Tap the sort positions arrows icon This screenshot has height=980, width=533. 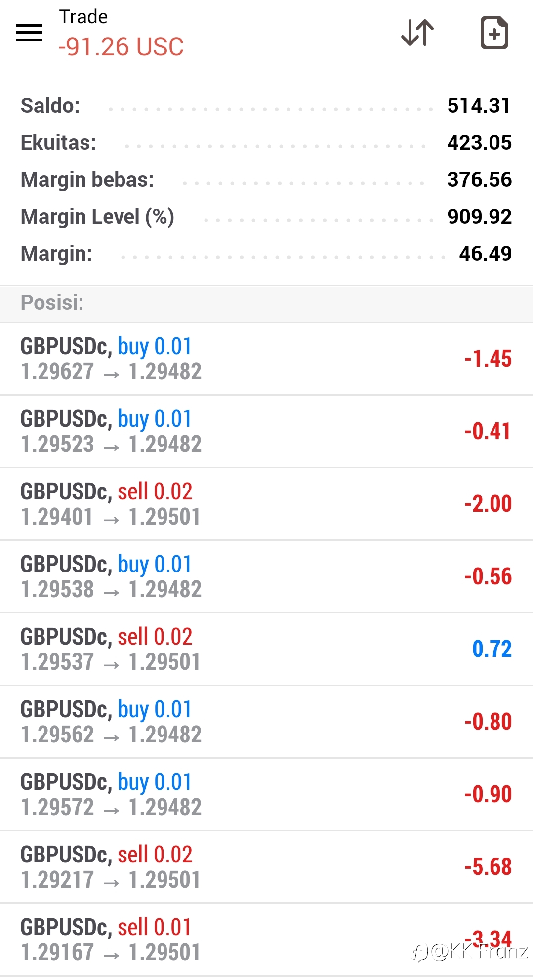(417, 33)
